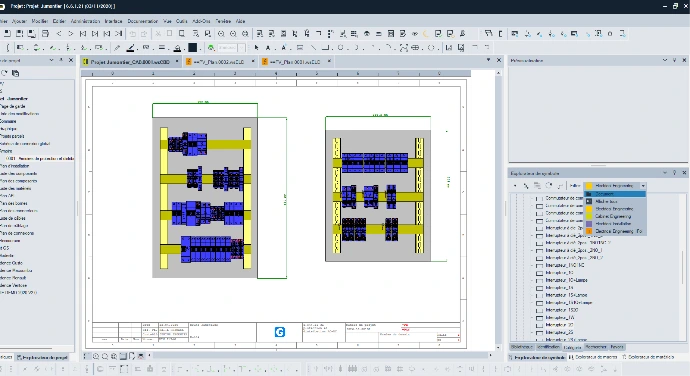690x376 pixels.
Task: Go to the previous page with the left arrow
Action: click(59, 33)
